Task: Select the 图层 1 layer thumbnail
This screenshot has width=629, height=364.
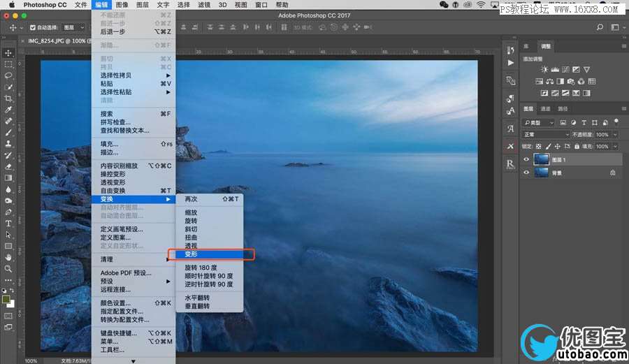Action: 541,159
